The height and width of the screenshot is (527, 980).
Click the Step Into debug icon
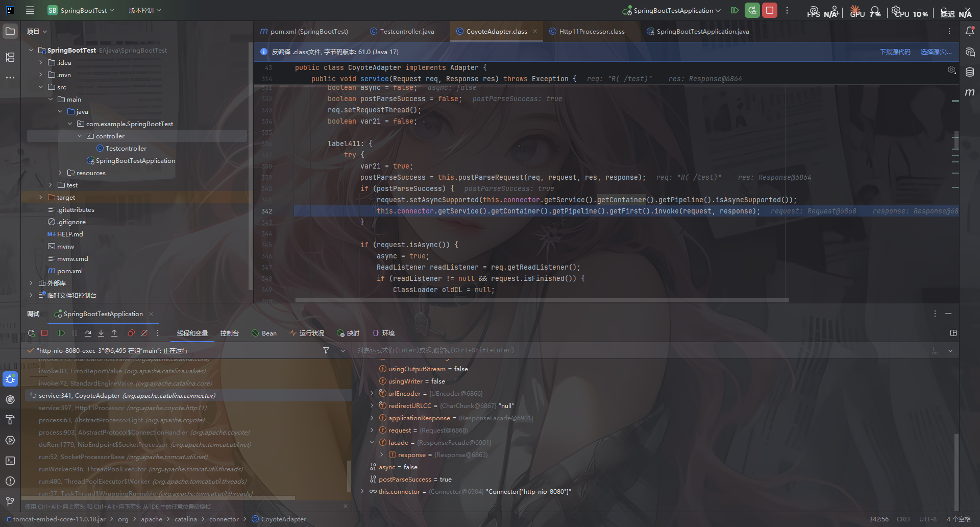101,333
